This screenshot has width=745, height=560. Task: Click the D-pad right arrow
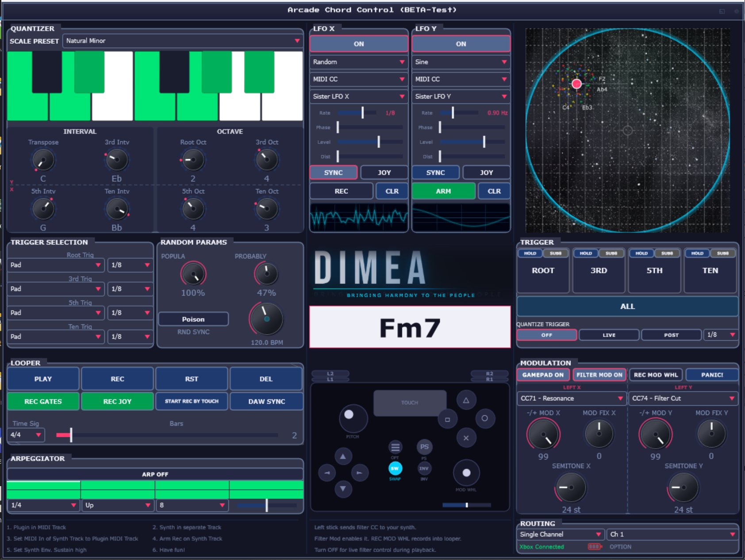(x=359, y=473)
